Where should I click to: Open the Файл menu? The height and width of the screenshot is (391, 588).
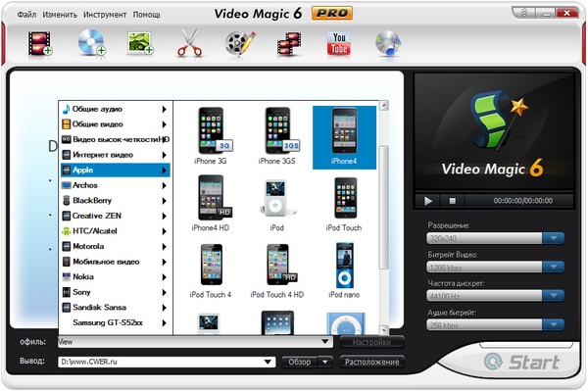26,15
